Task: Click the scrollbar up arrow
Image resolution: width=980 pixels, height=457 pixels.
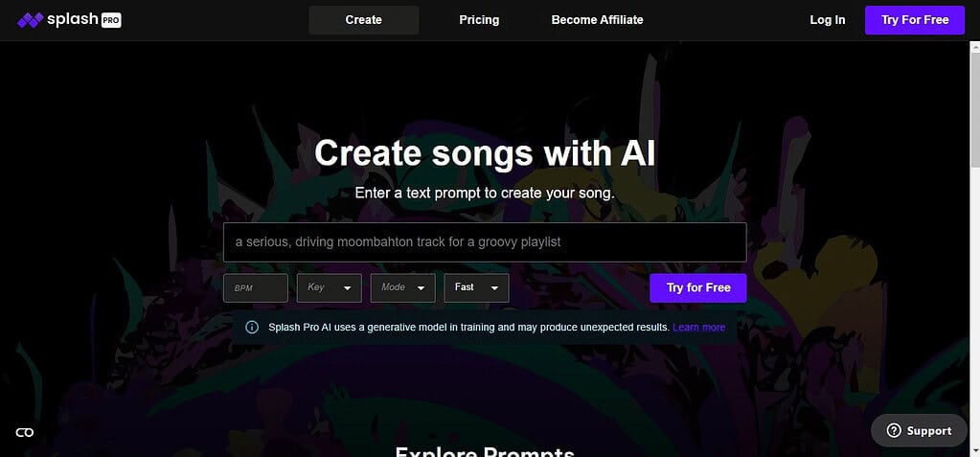Action: point(975,47)
